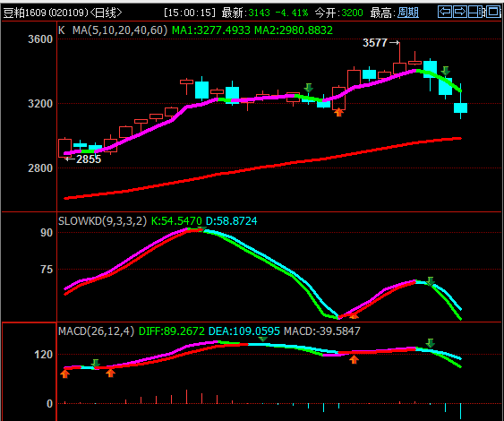This screenshot has width=504, height=421.
Task: Click the last cyan candlestick near 3143
Action: [x=461, y=107]
